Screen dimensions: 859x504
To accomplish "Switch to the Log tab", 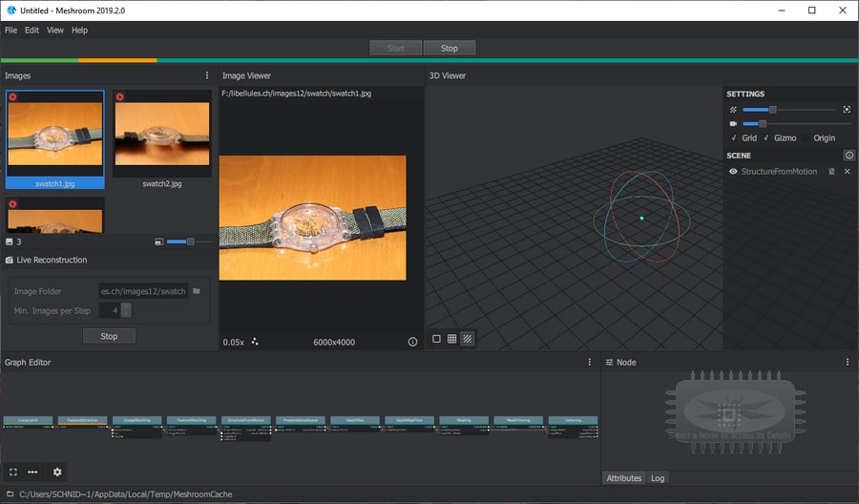I will coord(658,478).
